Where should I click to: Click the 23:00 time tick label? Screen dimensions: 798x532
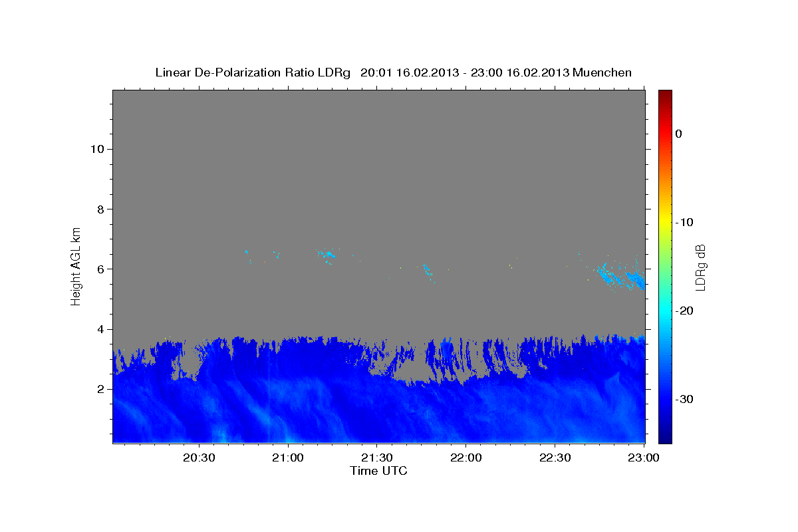coord(644,458)
